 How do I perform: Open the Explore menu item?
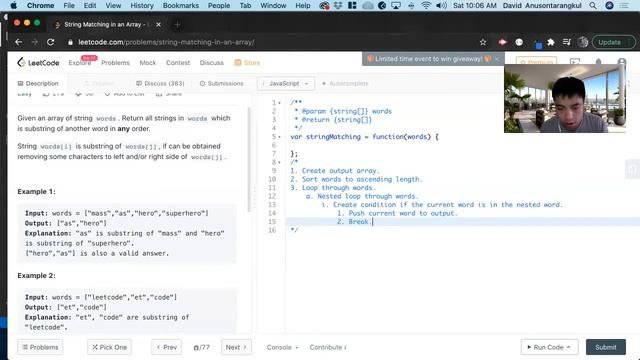point(80,62)
